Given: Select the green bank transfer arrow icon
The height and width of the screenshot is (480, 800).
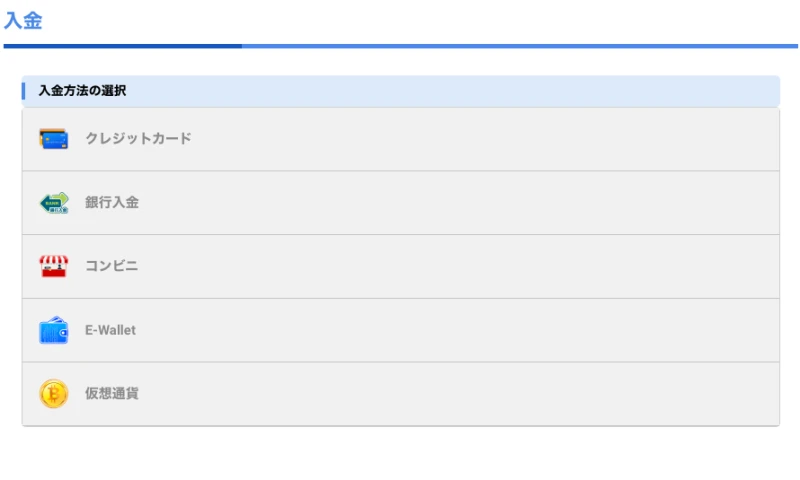Looking at the screenshot, I should click(54, 203).
